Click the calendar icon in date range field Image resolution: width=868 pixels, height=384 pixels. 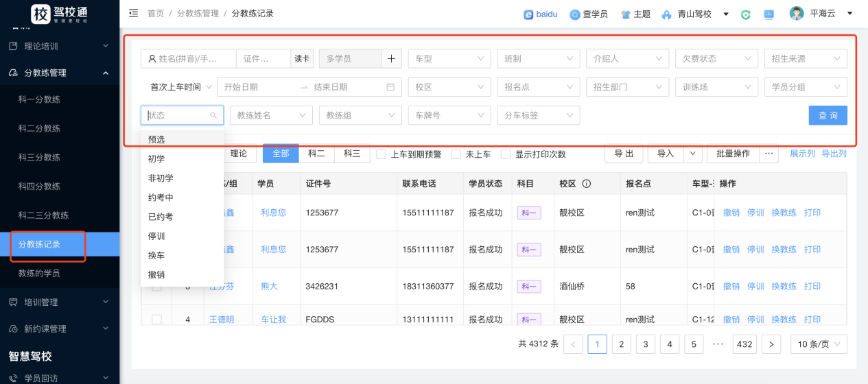(390, 87)
